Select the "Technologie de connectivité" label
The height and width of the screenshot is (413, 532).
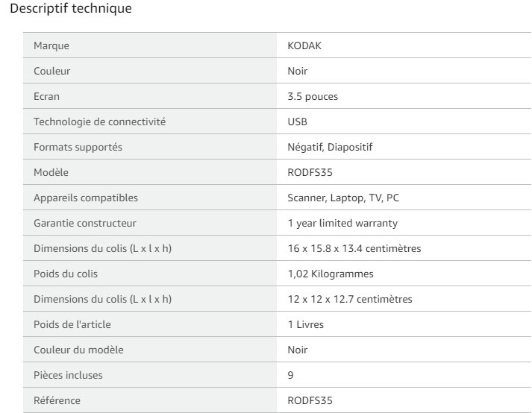[99, 122]
